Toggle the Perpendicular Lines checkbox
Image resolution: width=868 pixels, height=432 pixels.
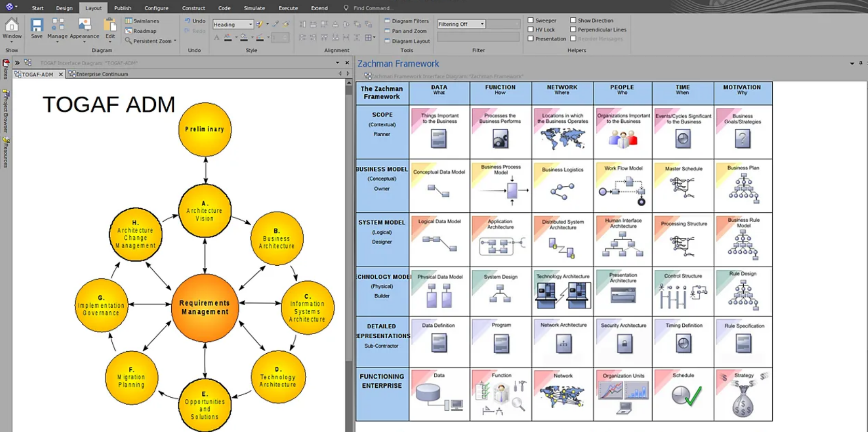573,30
